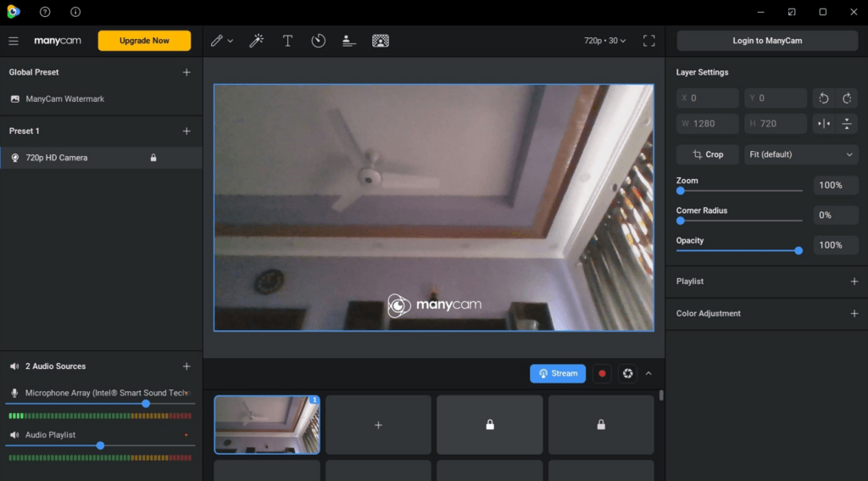Click the Y position field

(776, 98)
